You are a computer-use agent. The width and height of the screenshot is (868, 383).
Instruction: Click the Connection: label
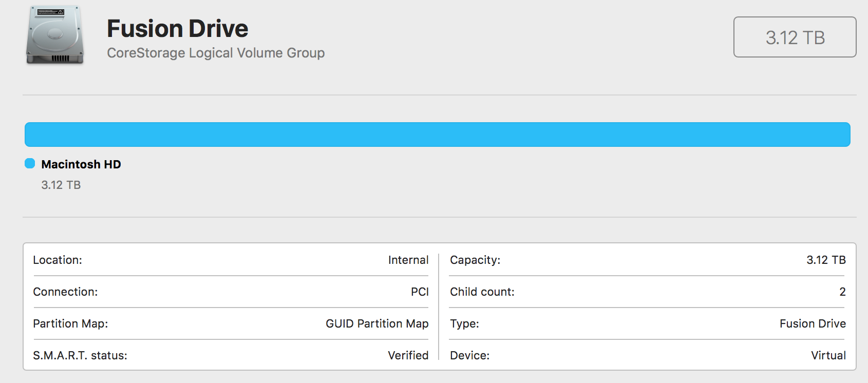pos(65,292)
